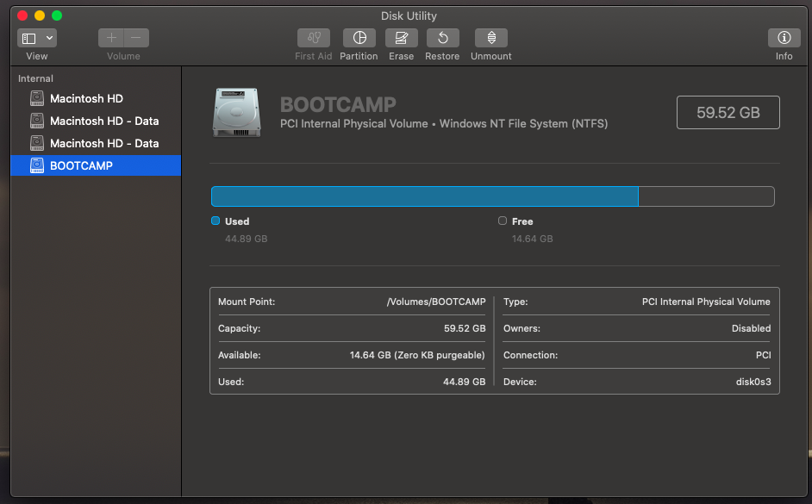Select second Macintosh HD - Data volume

click(103, 144)
